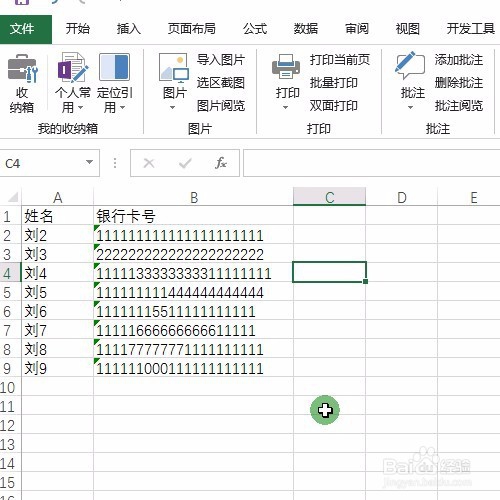Select the cell containing 刘2
This screenshot has height=500, width=500.
coord(58,235)
